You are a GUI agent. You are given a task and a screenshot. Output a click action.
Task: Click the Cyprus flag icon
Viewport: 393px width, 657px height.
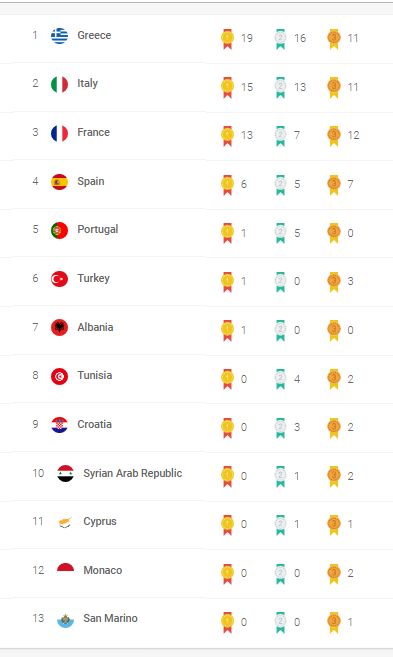click(65, 522)
